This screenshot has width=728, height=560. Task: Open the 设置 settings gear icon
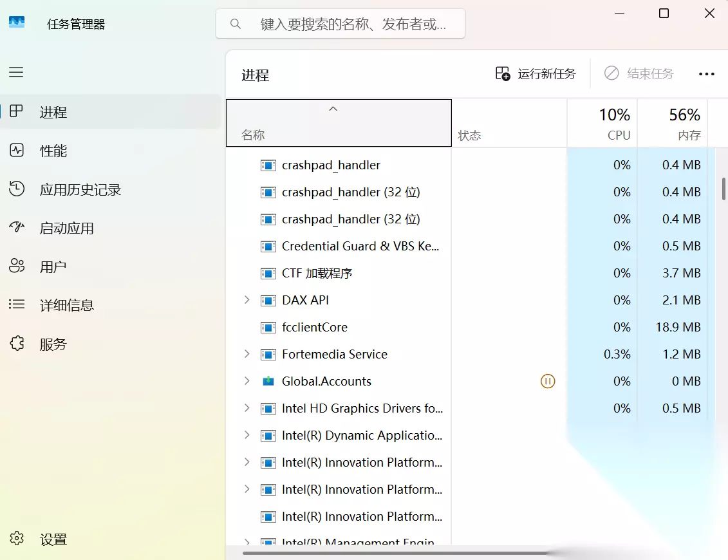tap(17, 538)
